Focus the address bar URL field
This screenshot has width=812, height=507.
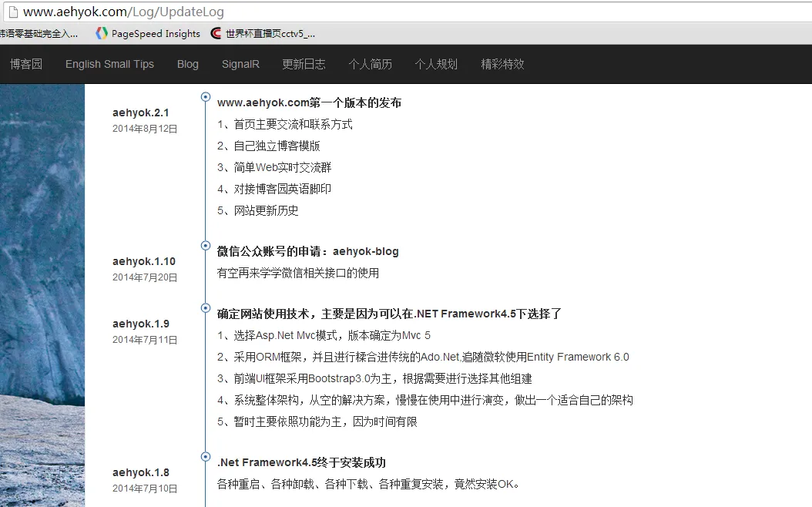tap(385, 12)
